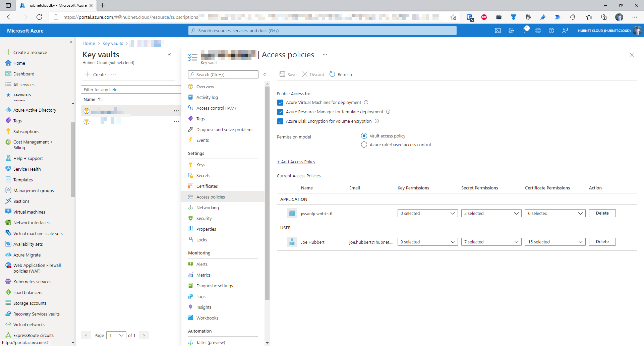Screen dimensions: 644x346
Task: Delete the jwsanfjewnbk-df access policy
Action: pyautogui.click(x=602, y=213)
